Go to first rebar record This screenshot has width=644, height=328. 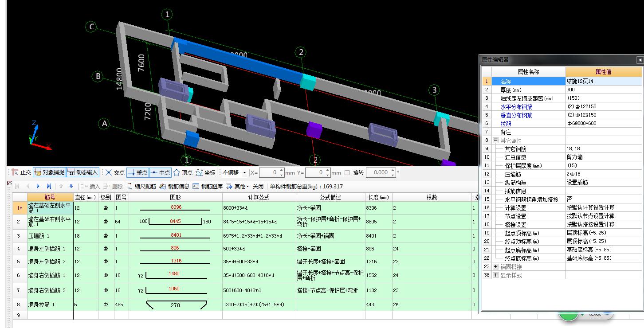pos(18,186)
